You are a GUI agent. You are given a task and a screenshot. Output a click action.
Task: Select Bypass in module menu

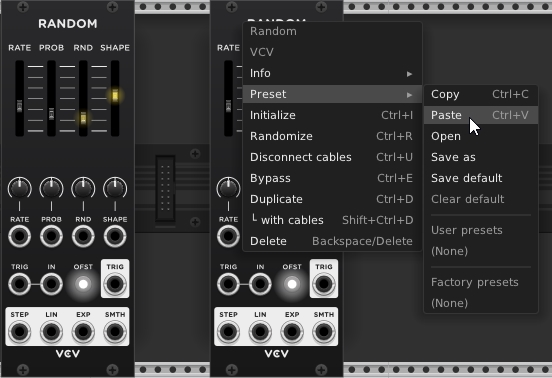332,178
